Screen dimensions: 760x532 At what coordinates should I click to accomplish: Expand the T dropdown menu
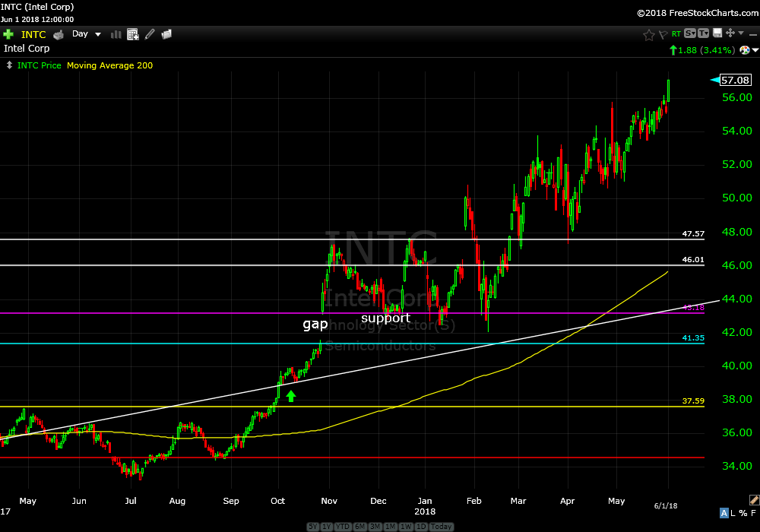click(x=704, y=33)
